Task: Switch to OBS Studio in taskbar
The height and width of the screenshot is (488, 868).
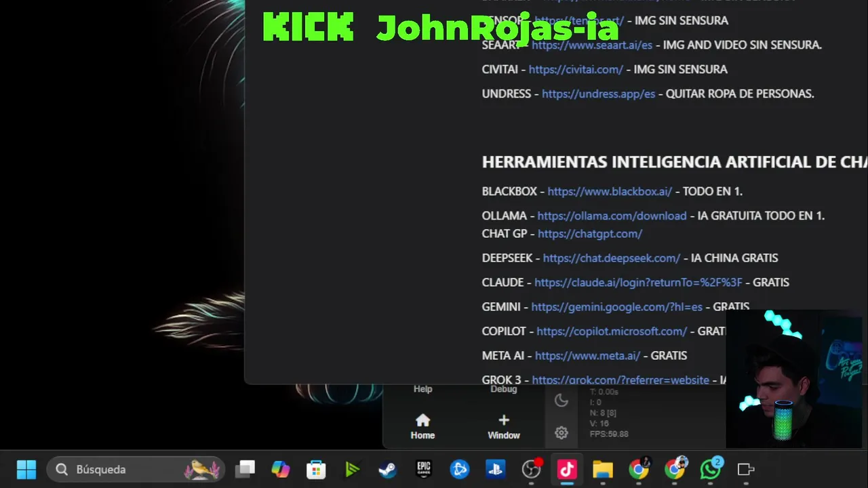Action: pyautogui.click(x=532, y=469)
